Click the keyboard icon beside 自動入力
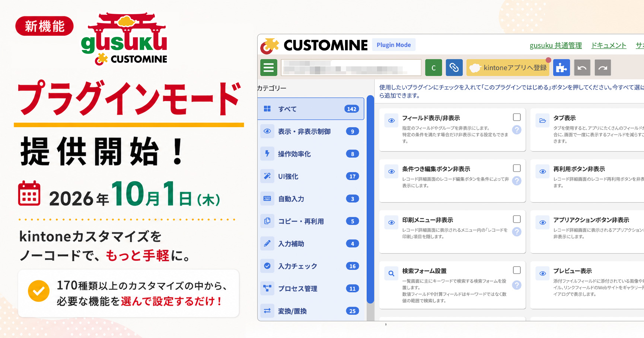This screenshot has height=338, width=644. pos(267,199)
